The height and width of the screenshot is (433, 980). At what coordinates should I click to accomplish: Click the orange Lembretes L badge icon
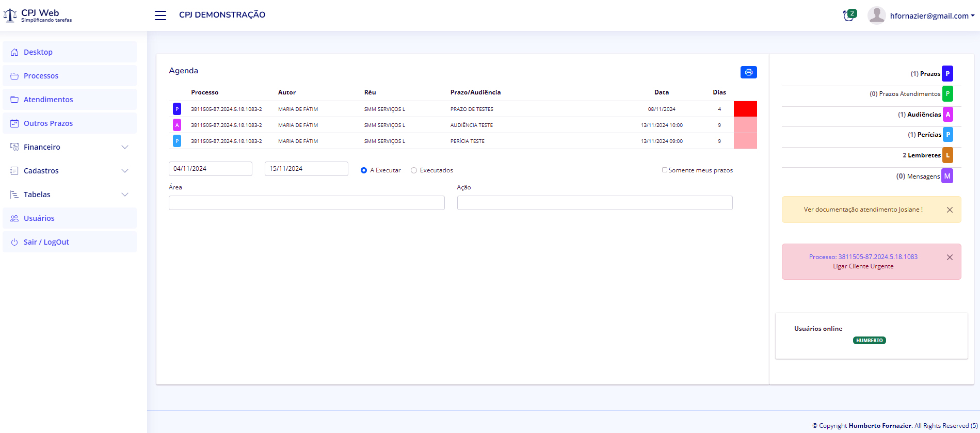(x=947, y=155)
